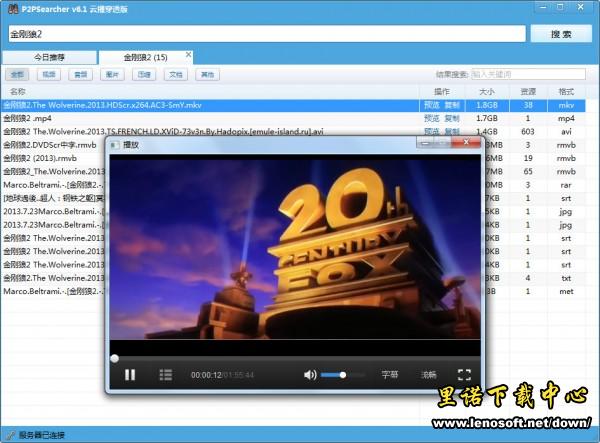
Task: Filter results by 压缩 archive type
Action: 144,75
